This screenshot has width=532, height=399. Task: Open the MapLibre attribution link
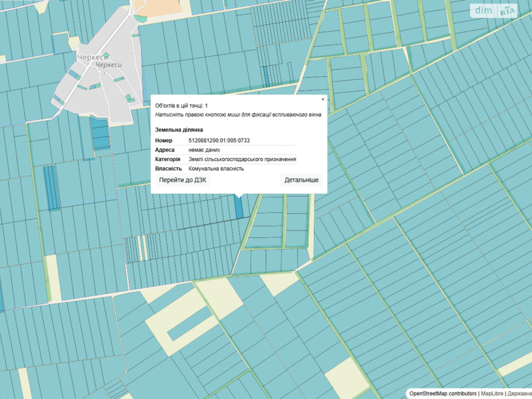[492, 394]
